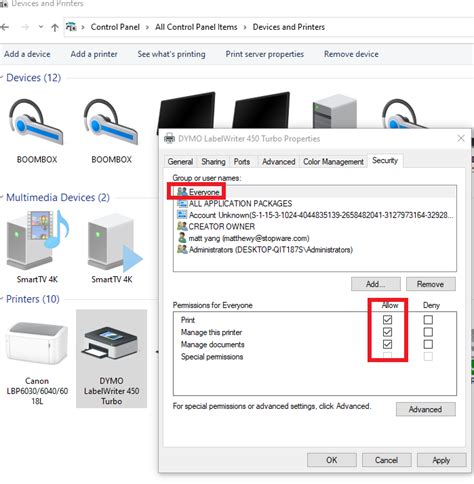Expand chevron after All Control Panel Items
This screenshot has height=484, width=474.
(245, 27)
